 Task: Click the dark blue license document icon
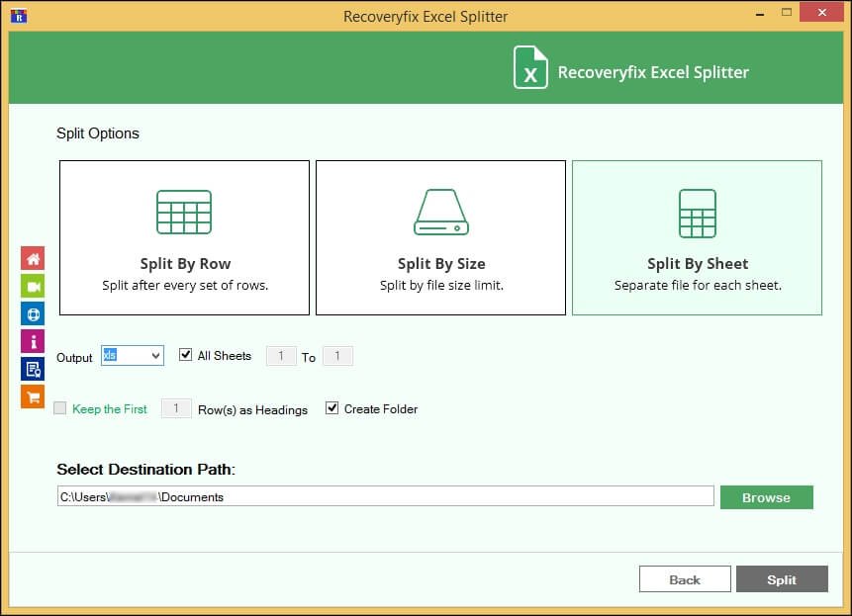pos(33,369)
